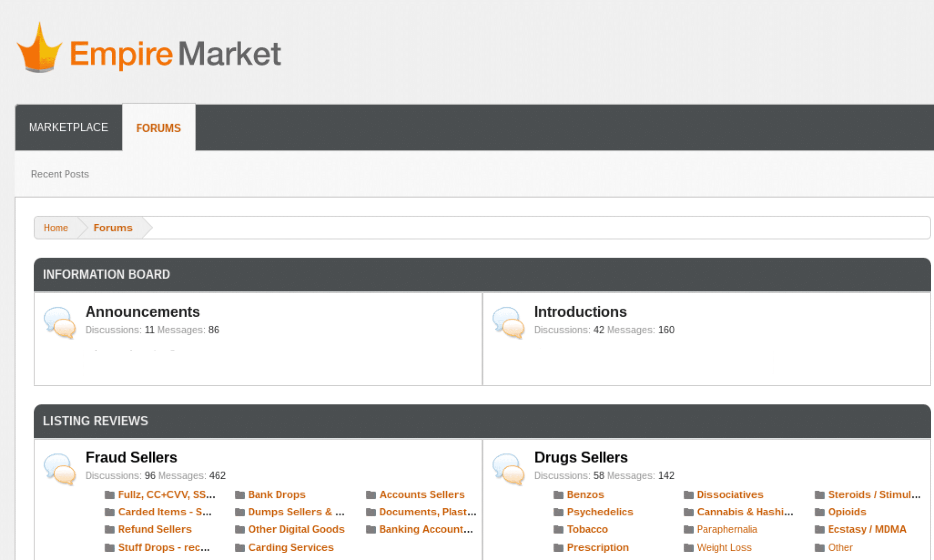
Task: Select the Forums tab
Action: point(158,128)
